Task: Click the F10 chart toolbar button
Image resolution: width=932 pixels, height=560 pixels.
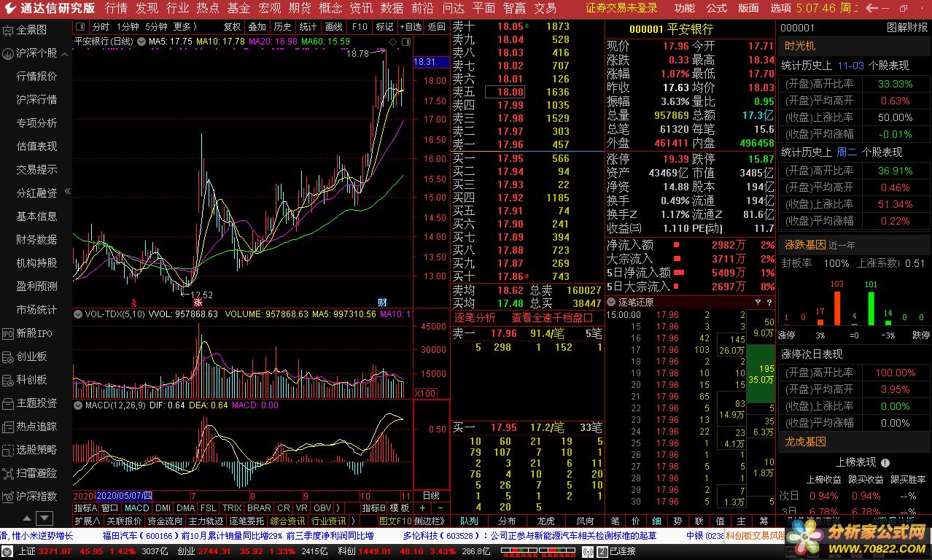Action: tap(360, 27)
